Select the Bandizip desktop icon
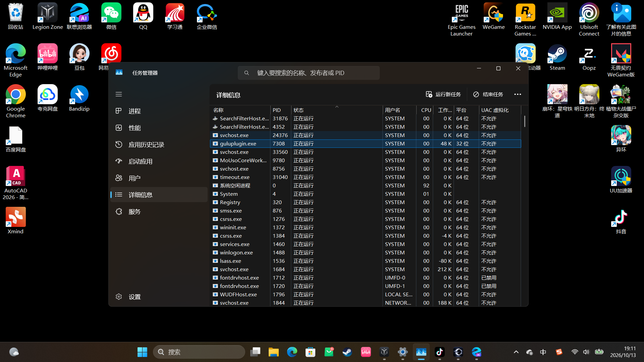 click(x=79, y=99)
